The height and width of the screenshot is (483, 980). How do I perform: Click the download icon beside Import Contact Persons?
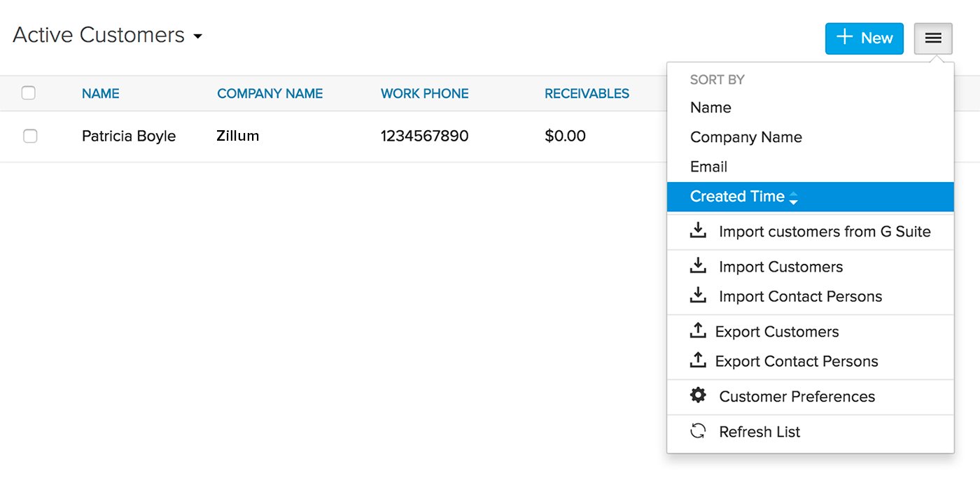(698, 295)
